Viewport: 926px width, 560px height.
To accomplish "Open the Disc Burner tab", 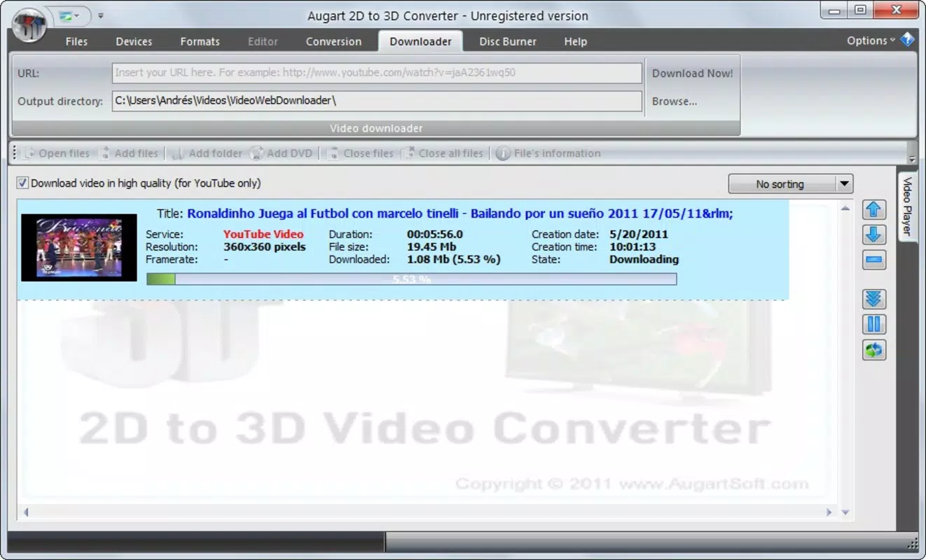I will [508, 41].
